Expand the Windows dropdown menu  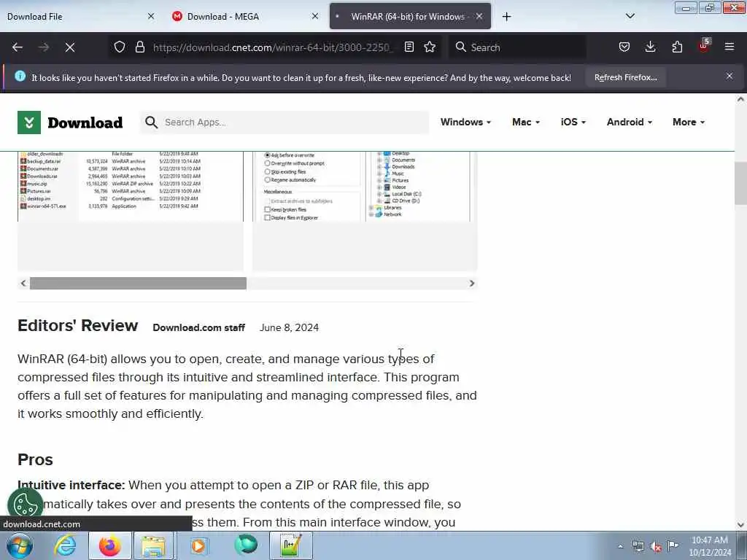(x=465, y=122)
